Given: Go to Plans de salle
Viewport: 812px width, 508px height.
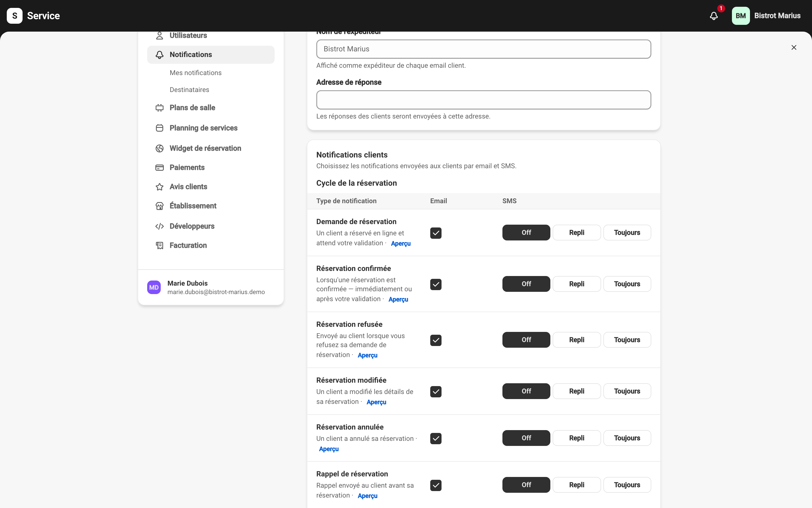Looking at the screenshot, I should 211,108.
